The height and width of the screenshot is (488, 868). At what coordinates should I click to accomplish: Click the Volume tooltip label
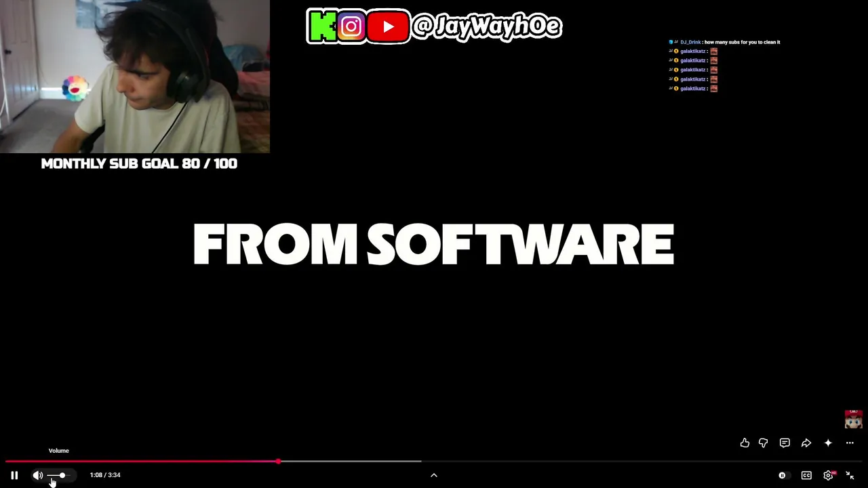coord(59,451)
